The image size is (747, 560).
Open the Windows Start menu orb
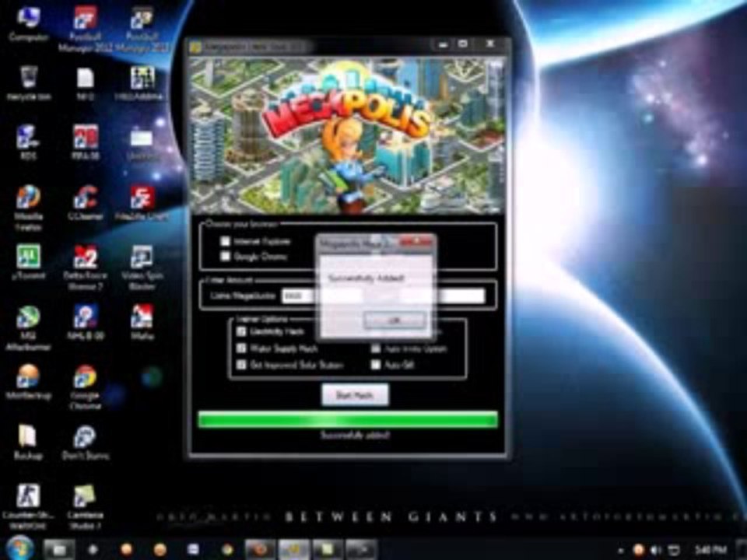pos(19,548)
